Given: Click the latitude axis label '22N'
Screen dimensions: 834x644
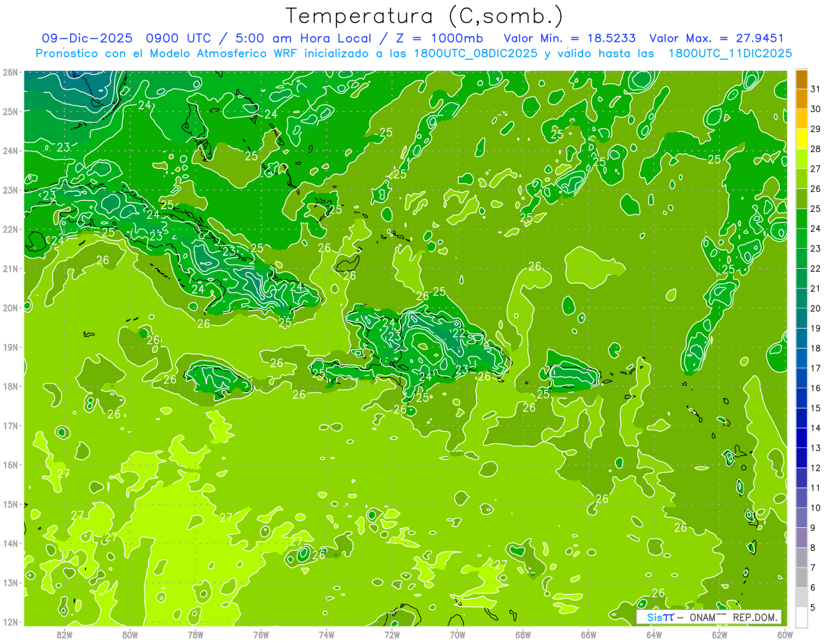Looking at the screenshot, I should pyautogui.click(x=10, y=229).
